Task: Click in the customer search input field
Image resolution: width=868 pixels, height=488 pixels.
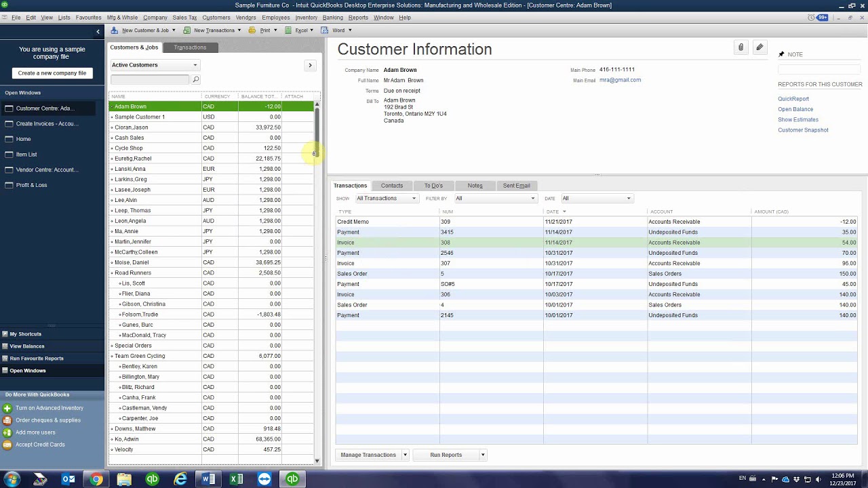Action: tap(150, 80)
